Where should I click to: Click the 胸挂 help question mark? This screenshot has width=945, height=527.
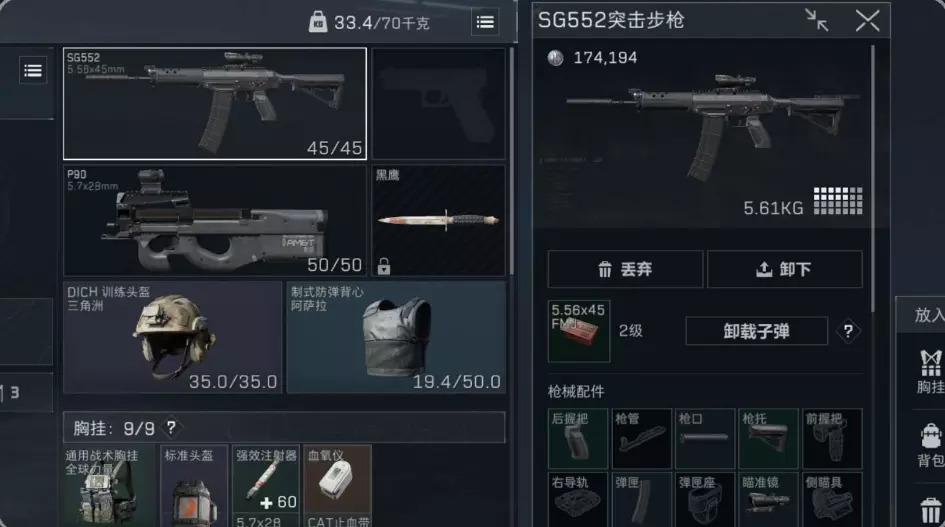(171, 428)
